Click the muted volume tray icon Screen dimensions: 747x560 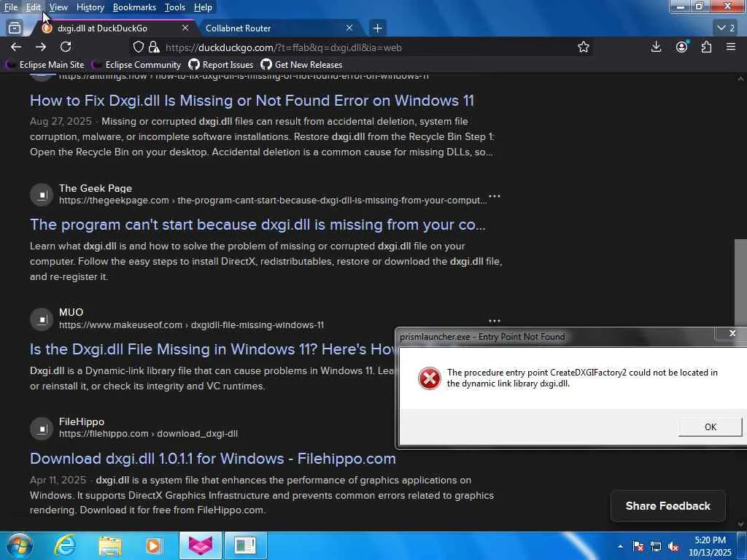coord(673,547)
